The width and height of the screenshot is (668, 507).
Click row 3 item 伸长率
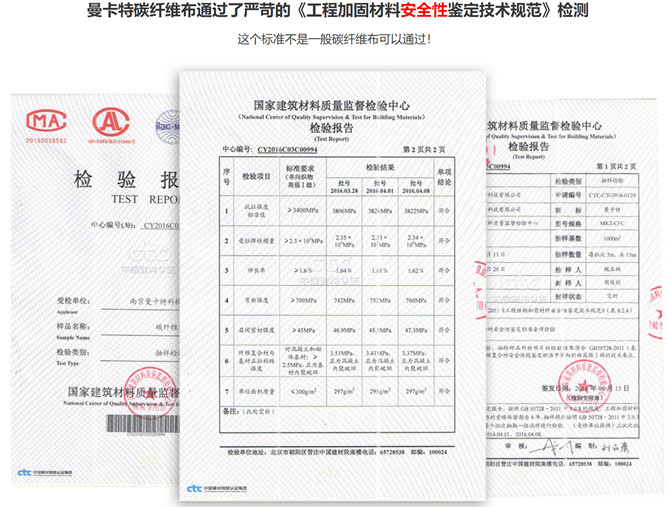pos(256,271)
